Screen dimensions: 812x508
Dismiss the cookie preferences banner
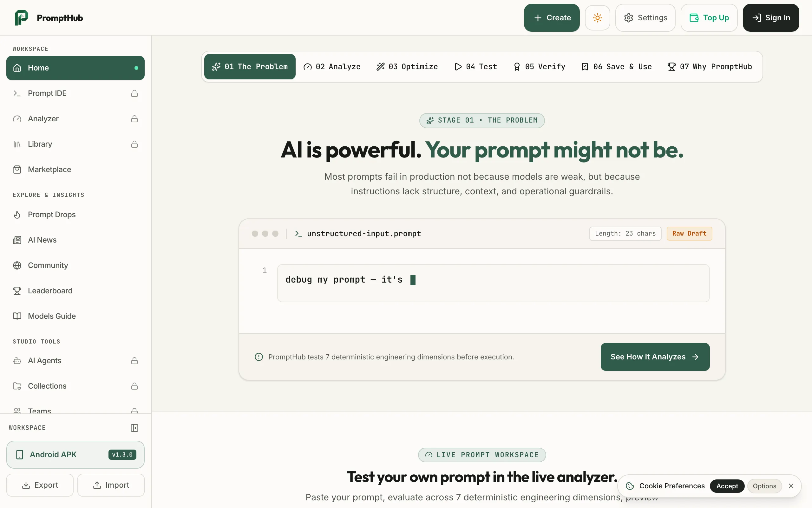pyautogui.click(x=791, y=486)
